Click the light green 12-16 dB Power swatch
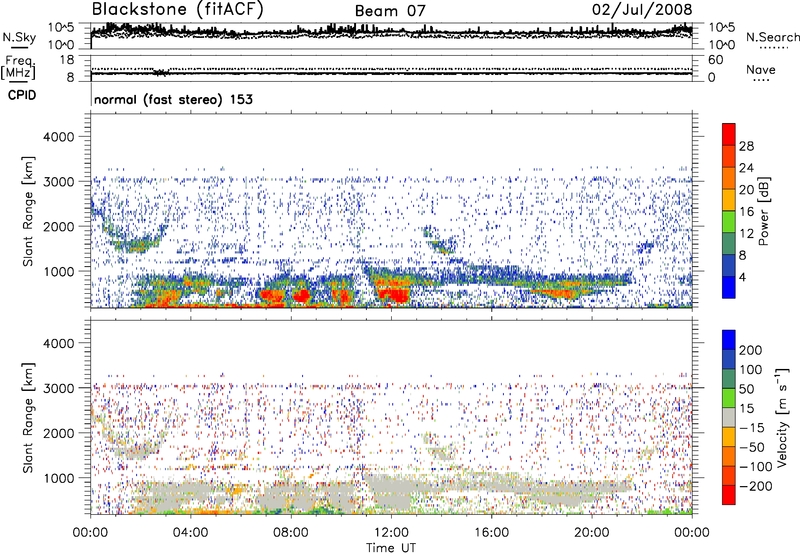Screen dimensions: 800x554 click(729, 221)
